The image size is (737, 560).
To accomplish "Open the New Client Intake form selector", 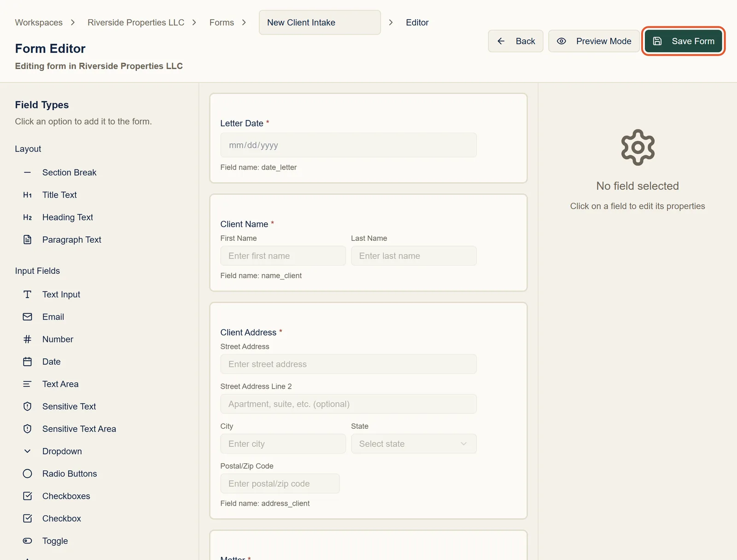I will (x=320, y=23).
